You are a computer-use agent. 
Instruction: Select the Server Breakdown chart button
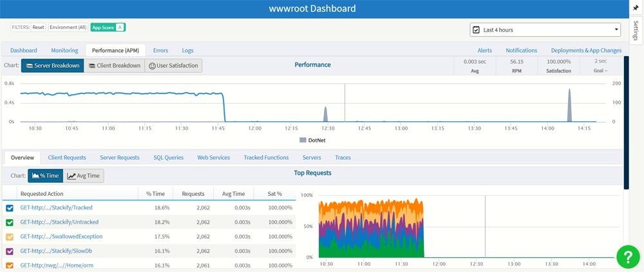(x=52, y=65)
